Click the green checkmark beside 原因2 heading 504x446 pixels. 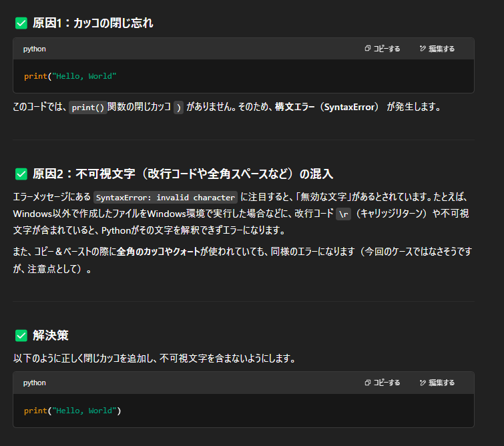21,174
